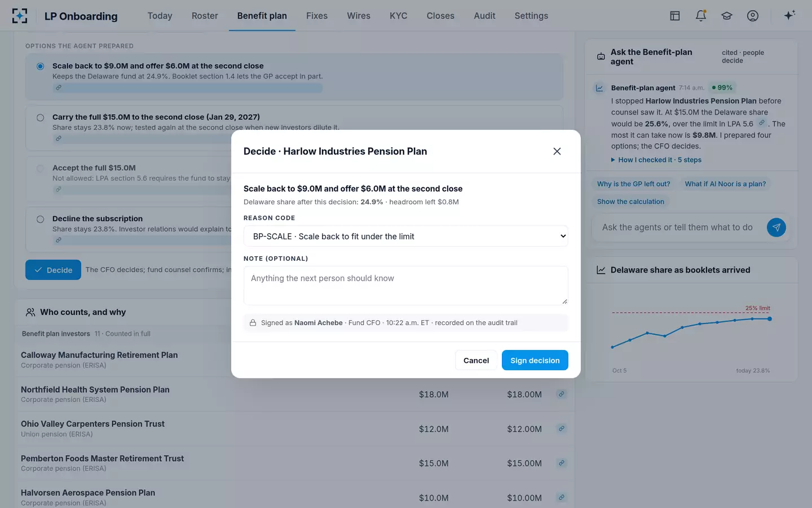The height and width of the screenshot is (508, 812).
Task: Click Northfield Health System Pension Plan name
Action: click(95, 389)
